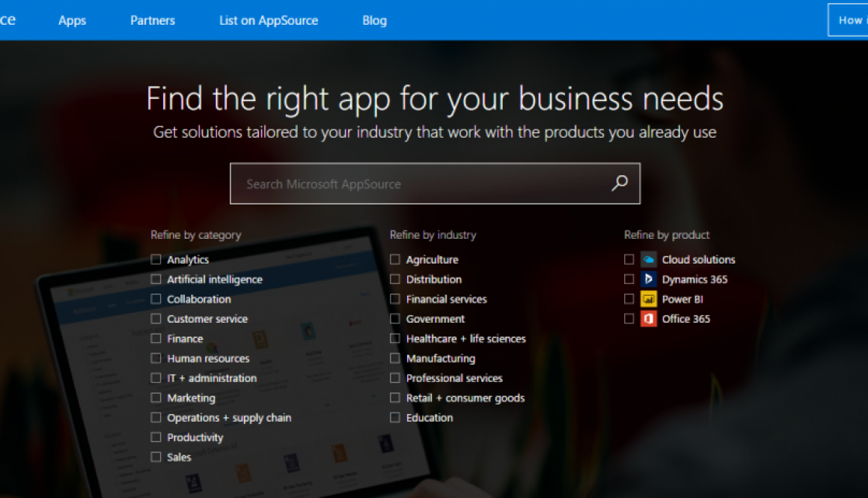Click the Manufacturing label text
The height and width of the screenshot is (498, 868).
click(441, 359)
